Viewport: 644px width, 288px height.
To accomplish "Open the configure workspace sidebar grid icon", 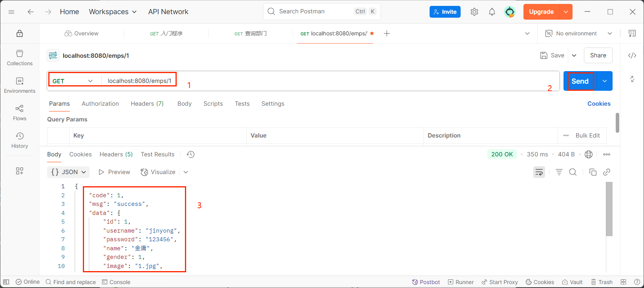I will pyautogui.click(x=20, y=171).
